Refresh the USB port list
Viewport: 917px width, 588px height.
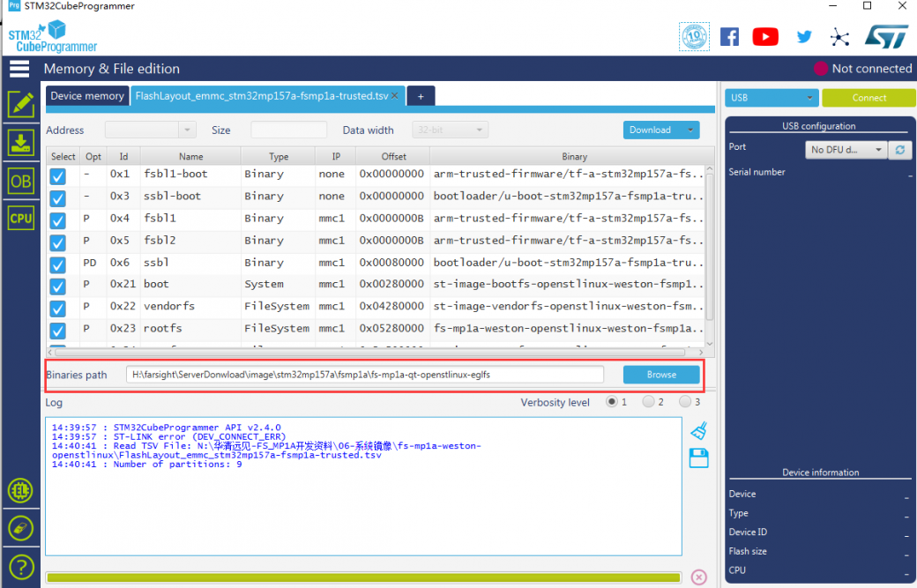point(899,150)
